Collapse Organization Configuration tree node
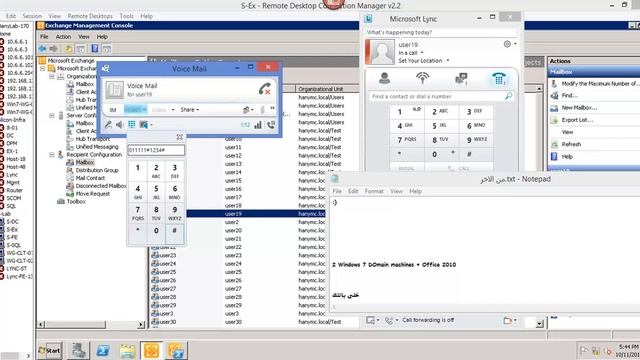The height and width of the screenshot is (360, 640). point(52,76)
